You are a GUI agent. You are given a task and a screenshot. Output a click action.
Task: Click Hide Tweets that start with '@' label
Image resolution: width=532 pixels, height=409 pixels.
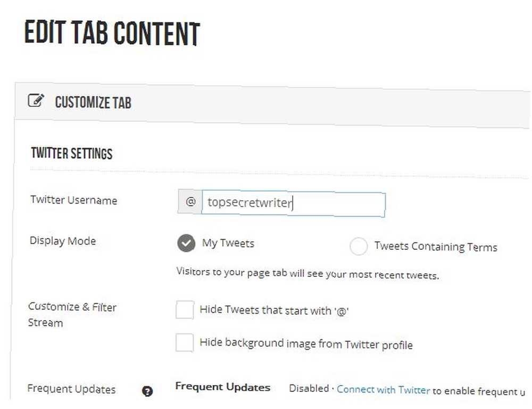pos(274,310)
